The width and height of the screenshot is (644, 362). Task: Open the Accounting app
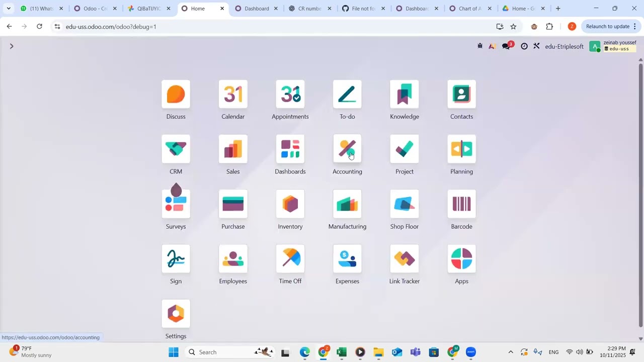click(347, 149)
